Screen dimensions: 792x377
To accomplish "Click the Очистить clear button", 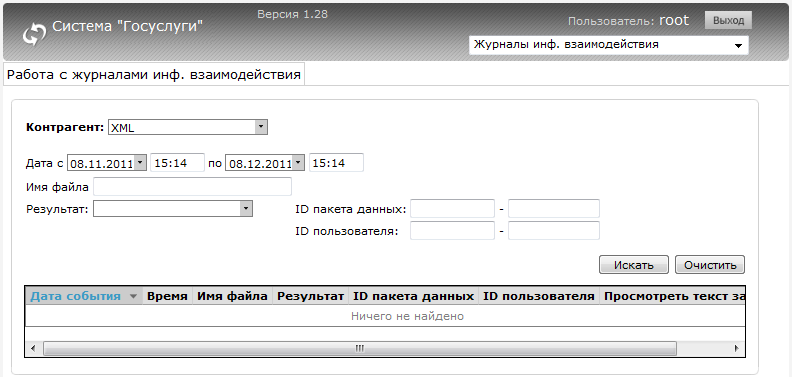I will [710, 265].
